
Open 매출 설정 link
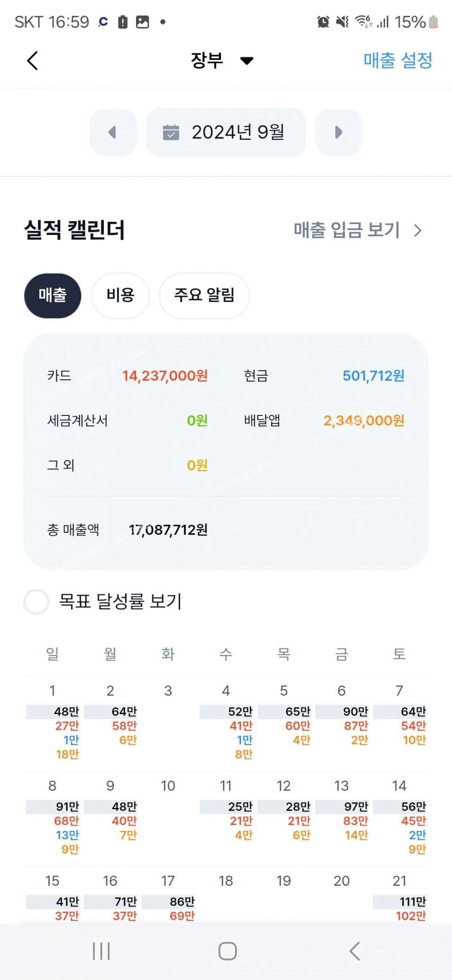click(x=398, y=60)
